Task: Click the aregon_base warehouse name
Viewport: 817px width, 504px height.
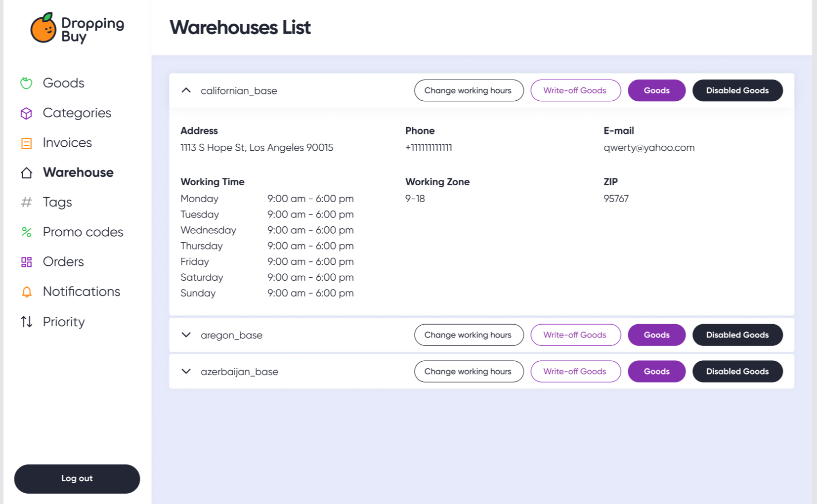Action: coord(231,336)
